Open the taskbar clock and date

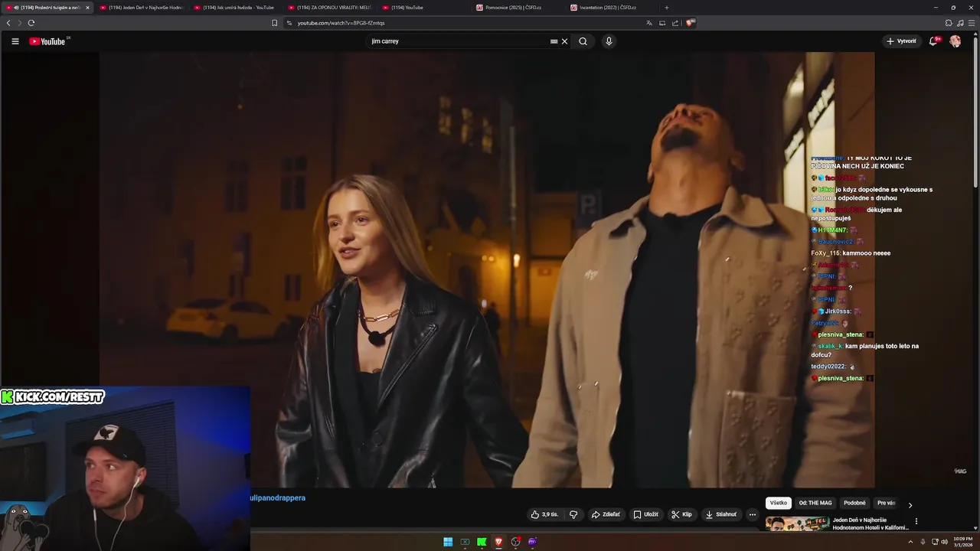coord(962,542)
